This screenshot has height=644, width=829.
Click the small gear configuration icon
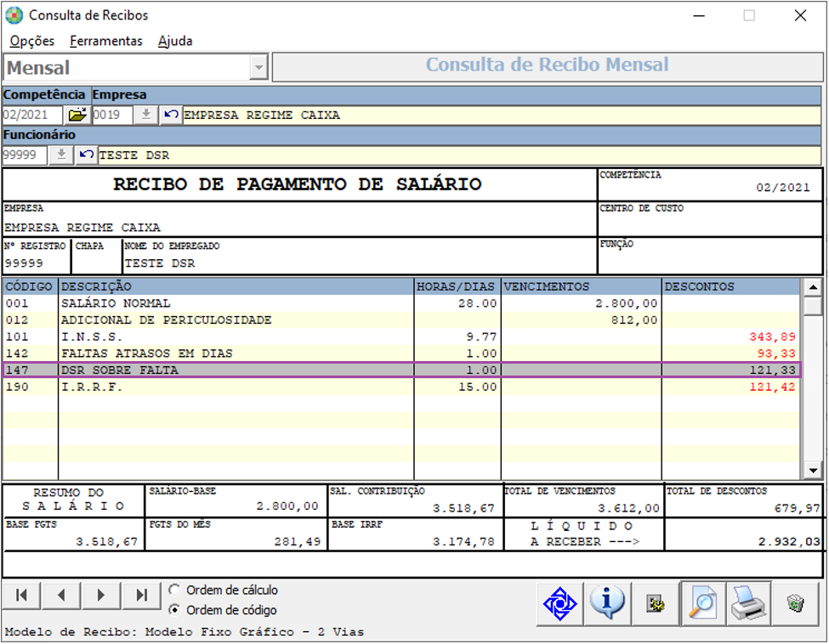coord(656,603)
